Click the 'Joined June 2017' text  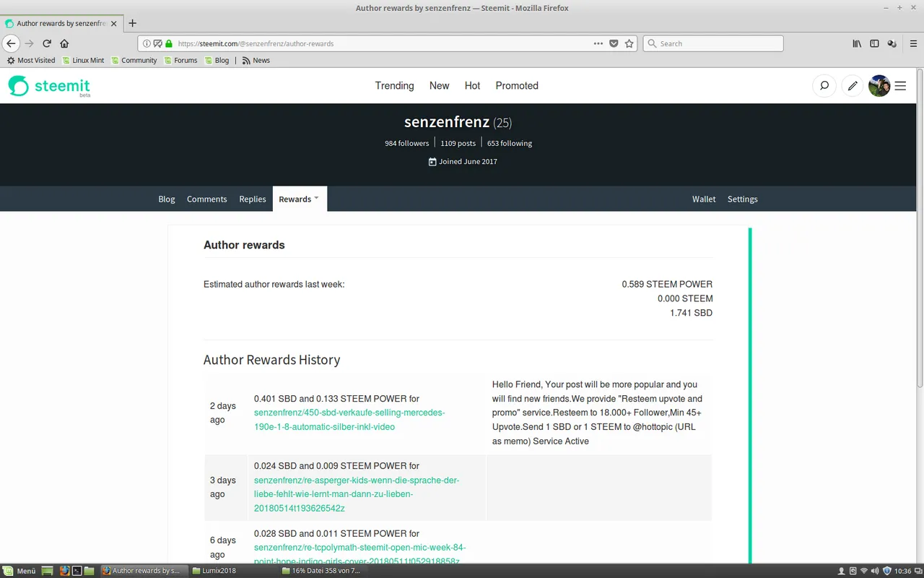463,161
